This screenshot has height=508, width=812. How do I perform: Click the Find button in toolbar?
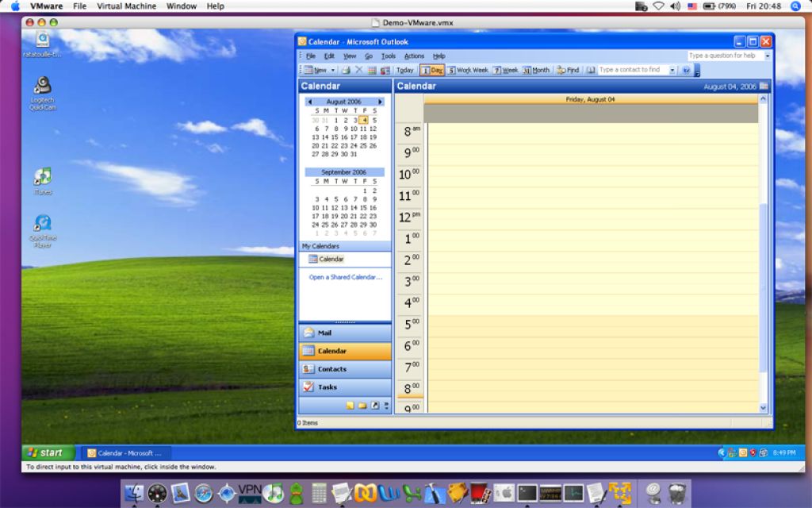pos(568,70)
